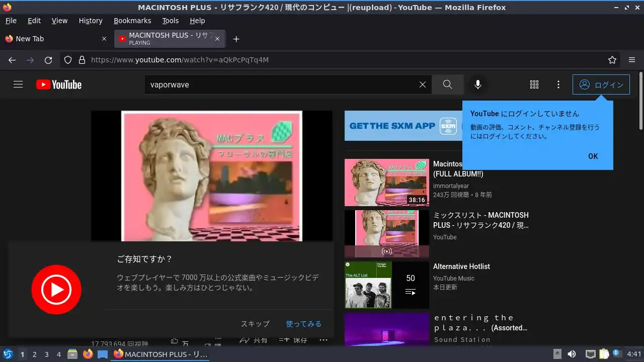644x362 pixels.
Task: Open the YouTube guide hamburger menu
Action: [18, 84]
